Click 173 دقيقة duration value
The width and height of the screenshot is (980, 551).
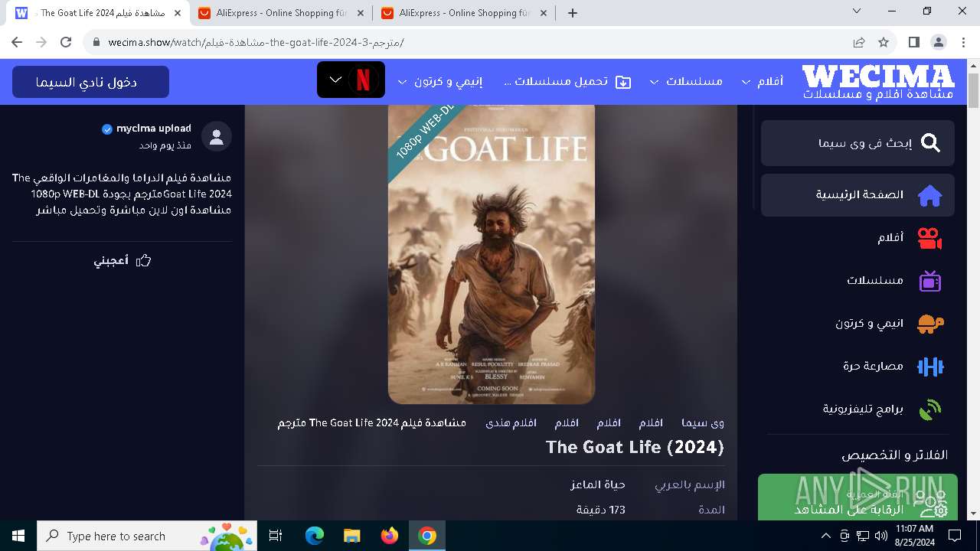pyautogui.click(x=601, y=510)
